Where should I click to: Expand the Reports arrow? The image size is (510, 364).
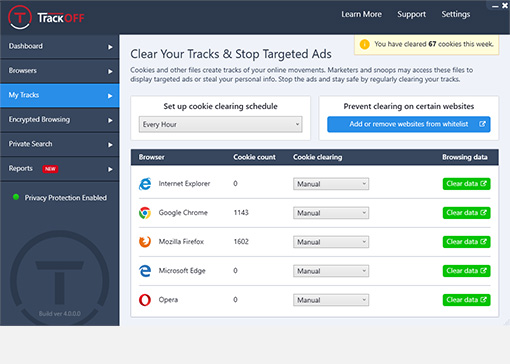point(110,169)
